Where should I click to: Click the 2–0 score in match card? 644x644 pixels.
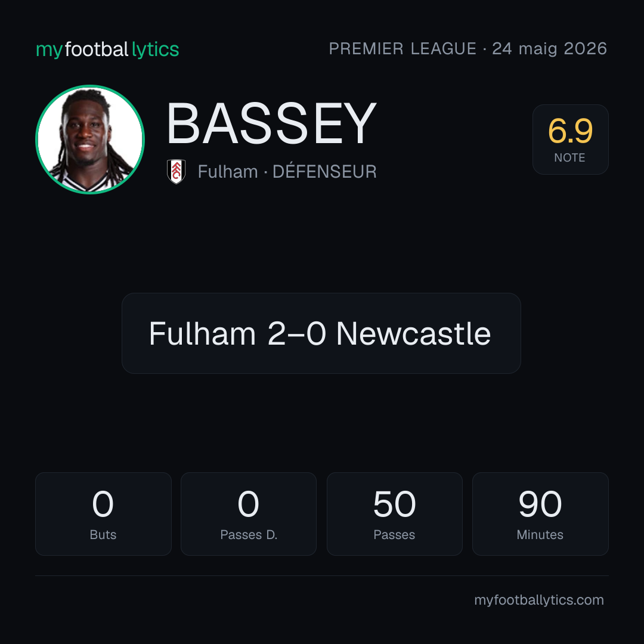296,333
